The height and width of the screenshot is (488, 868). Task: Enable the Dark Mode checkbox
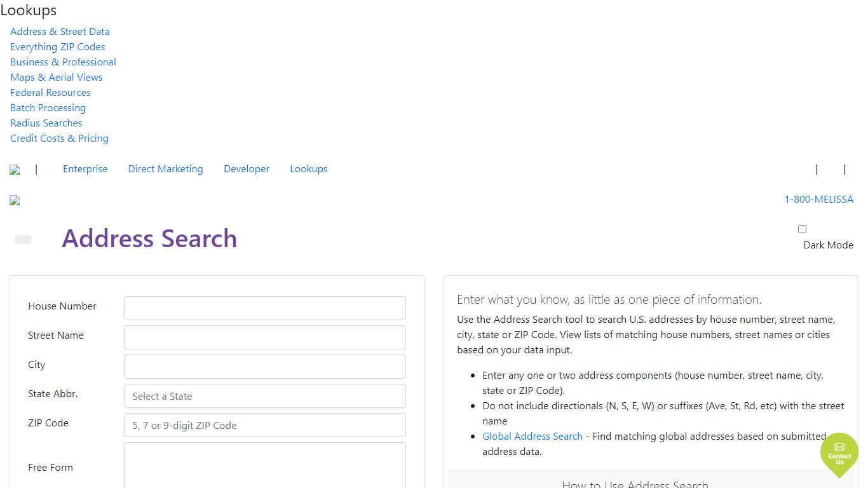click(802, 229)
